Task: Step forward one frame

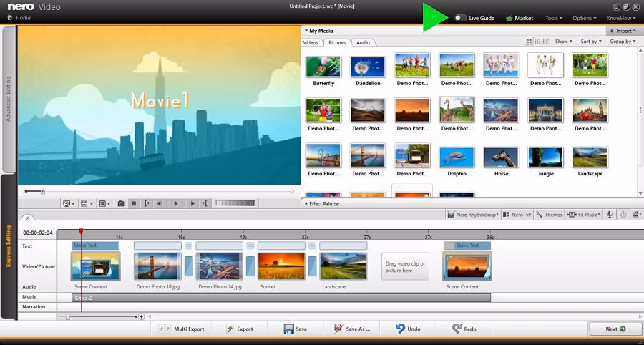Action: (x=191, y=203)
